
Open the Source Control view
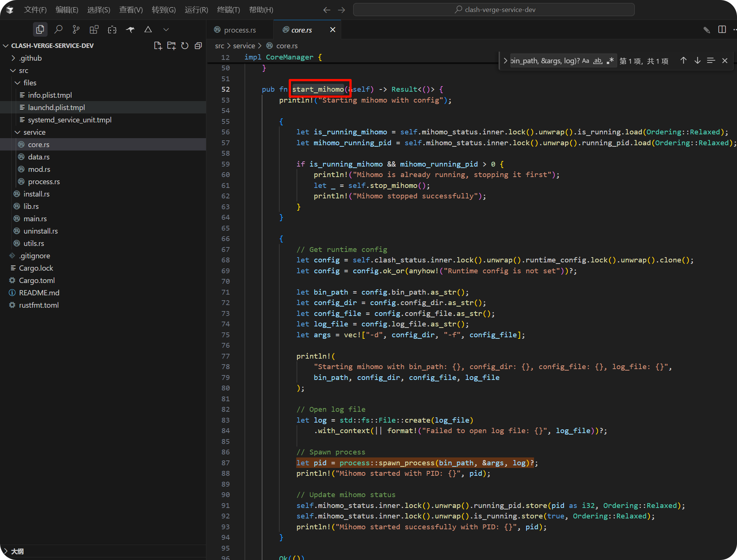(x=76, y=30)
